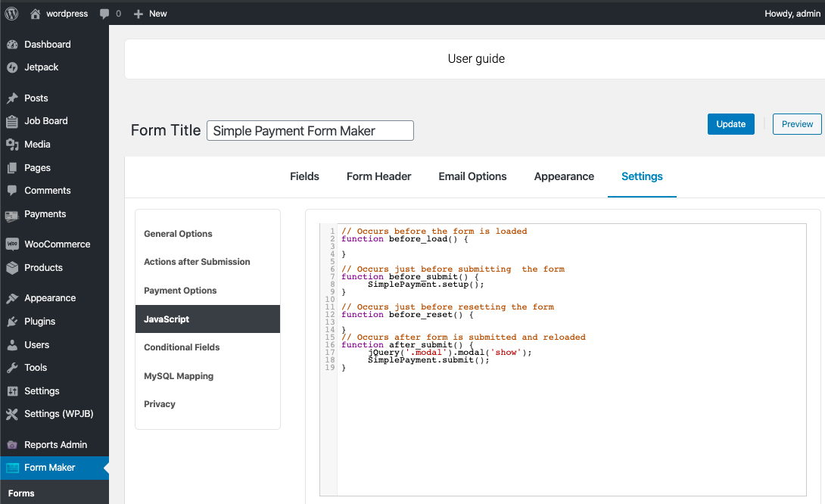Select Conditional Fields settings section
Image resolution: width=825 pixels, height=504 pixels.
point(182,347)
